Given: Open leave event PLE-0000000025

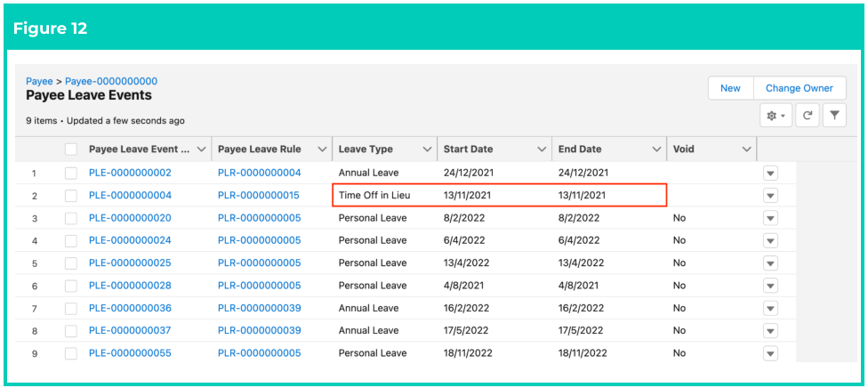Looking at the screenshot, I should pyautogui.click(x=130, y=263).
